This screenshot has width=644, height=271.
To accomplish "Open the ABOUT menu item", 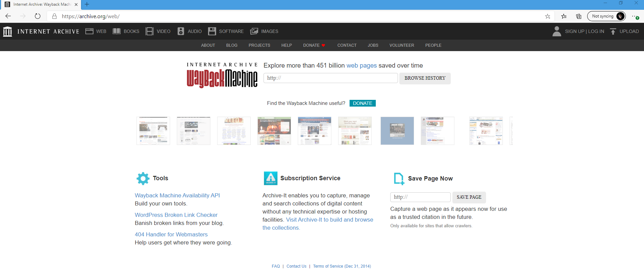I will pyautogui.click(x=208, y=45).
